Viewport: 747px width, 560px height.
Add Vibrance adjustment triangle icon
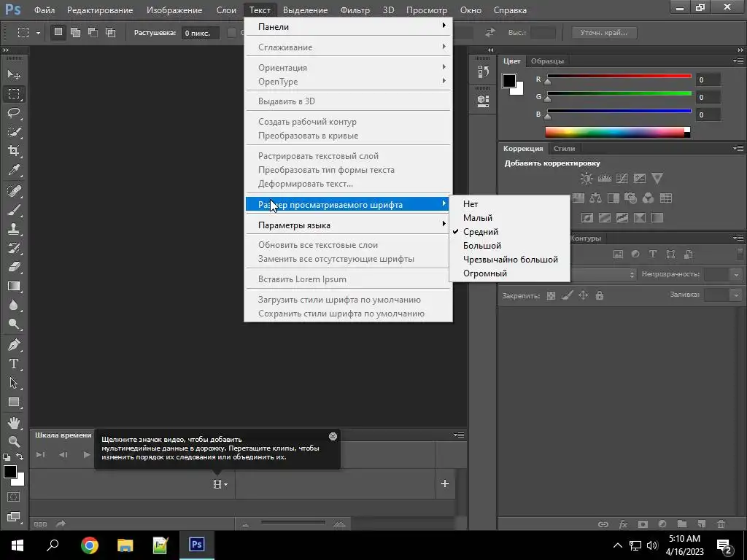pyautogui.click(x=657, y=179)
